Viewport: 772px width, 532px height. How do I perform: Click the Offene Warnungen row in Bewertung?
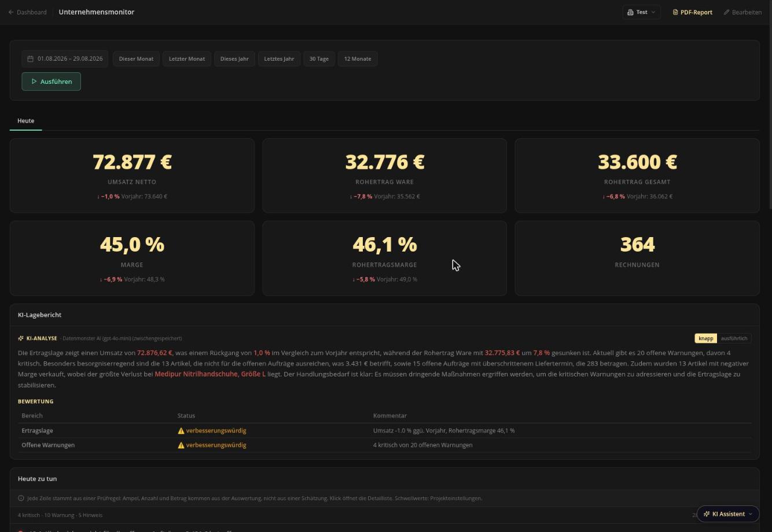tap(384, 445)
